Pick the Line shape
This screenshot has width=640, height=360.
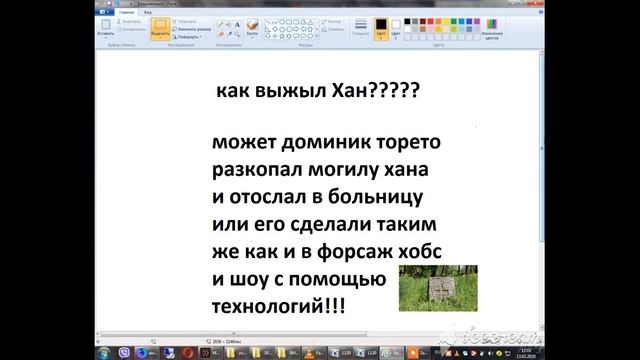point(268,22)
